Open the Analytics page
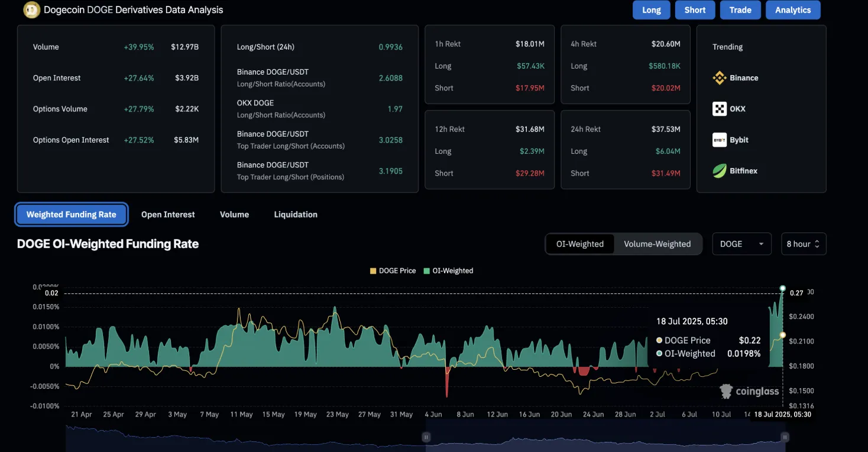Viewport: 868px width, 452px height. (x=793, y=9)
